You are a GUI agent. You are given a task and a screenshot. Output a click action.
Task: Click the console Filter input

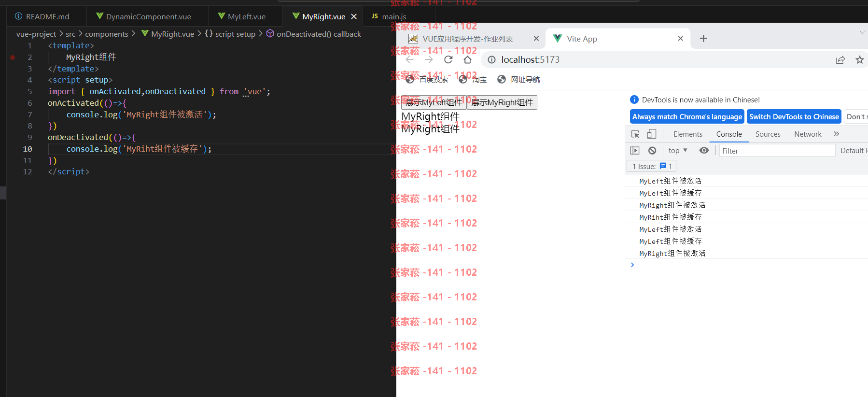[x=777, y=151]
